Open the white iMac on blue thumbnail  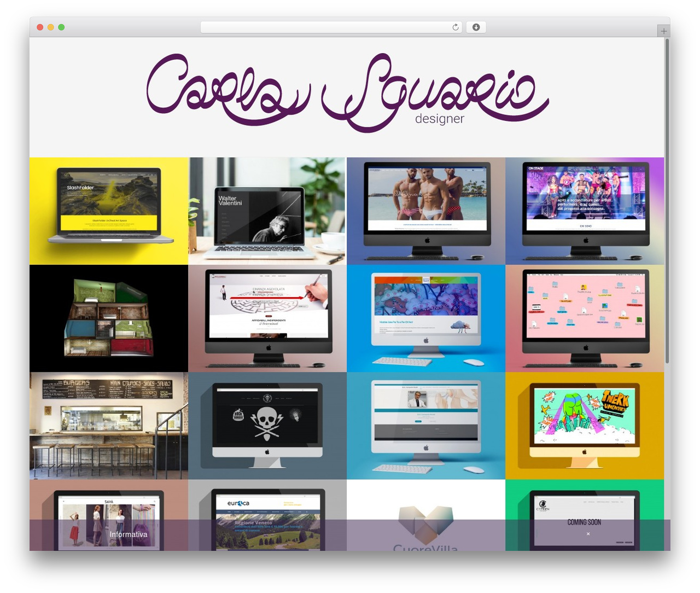point(426,318)
